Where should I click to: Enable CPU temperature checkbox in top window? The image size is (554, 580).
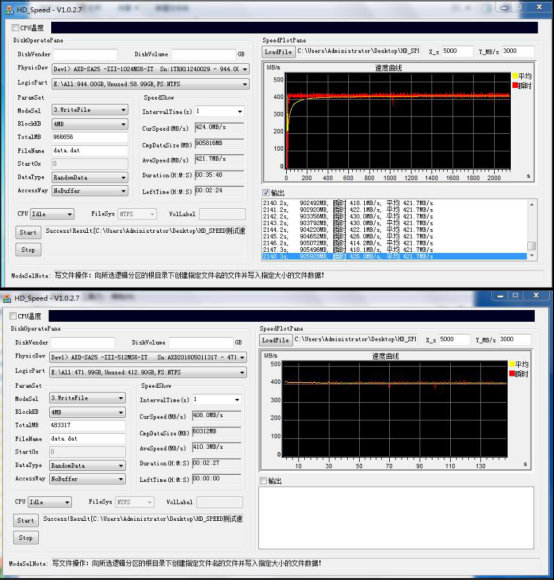coord(15,28)
